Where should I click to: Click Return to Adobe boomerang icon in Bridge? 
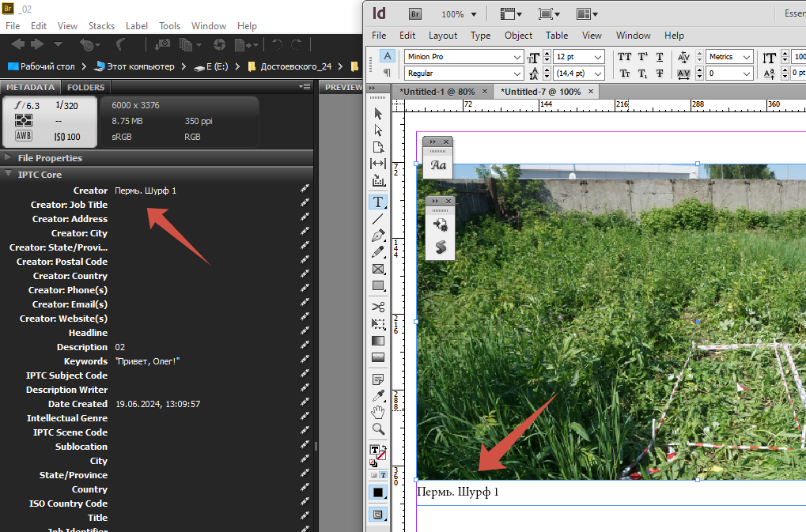121,45
